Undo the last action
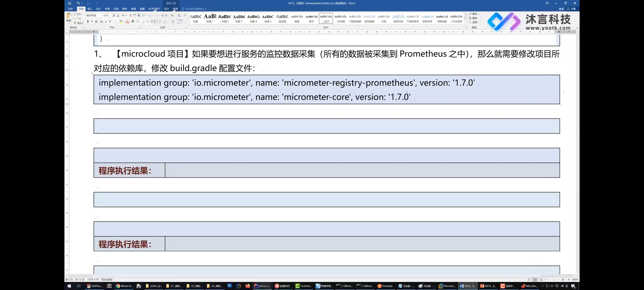Screen dimensions: 644x290 pos(78,3)
